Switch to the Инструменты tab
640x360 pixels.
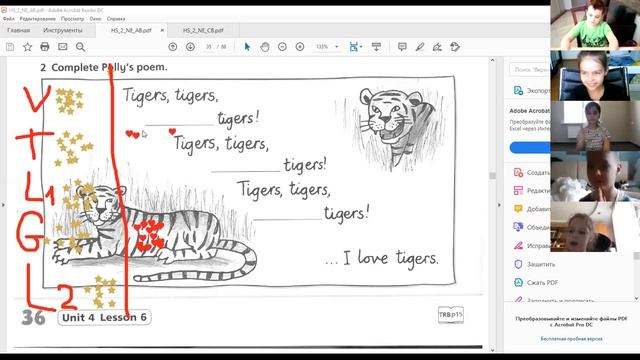coord(62,31)
